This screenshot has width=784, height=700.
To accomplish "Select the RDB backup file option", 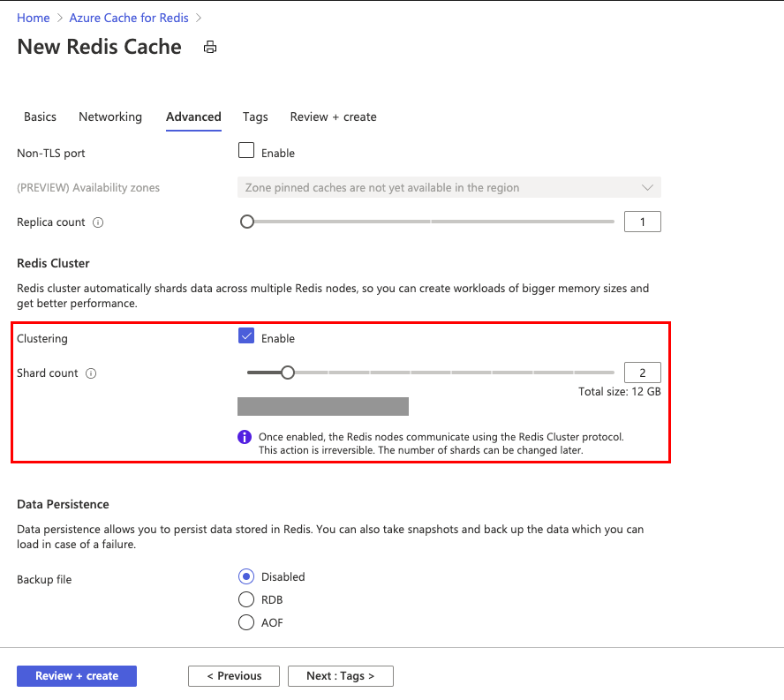I will click(x=245, y=599).
